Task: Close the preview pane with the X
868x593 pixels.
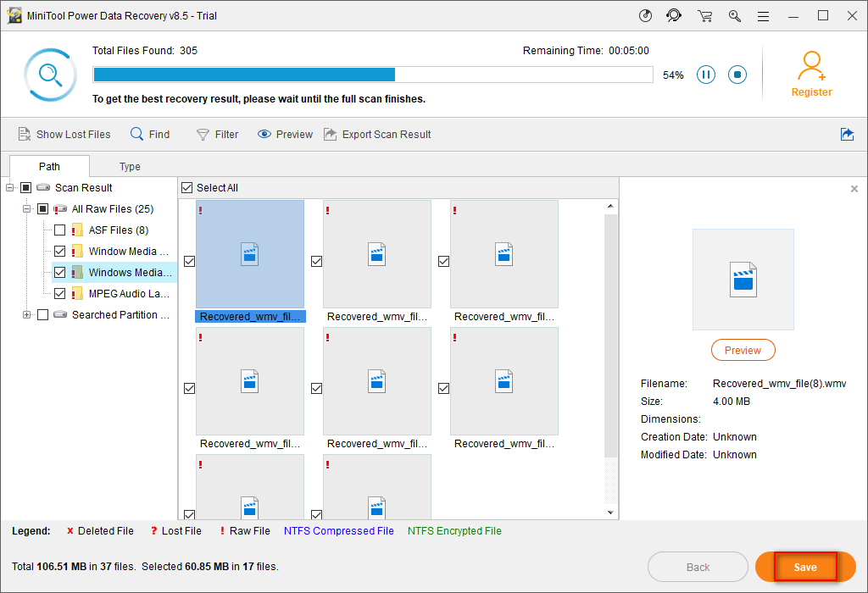Action: [854, 189]
